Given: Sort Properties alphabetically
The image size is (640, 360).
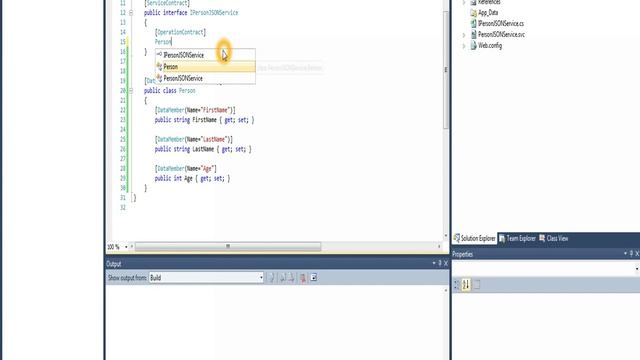Looking at the screenshot, I should click(x=466, y=285).
